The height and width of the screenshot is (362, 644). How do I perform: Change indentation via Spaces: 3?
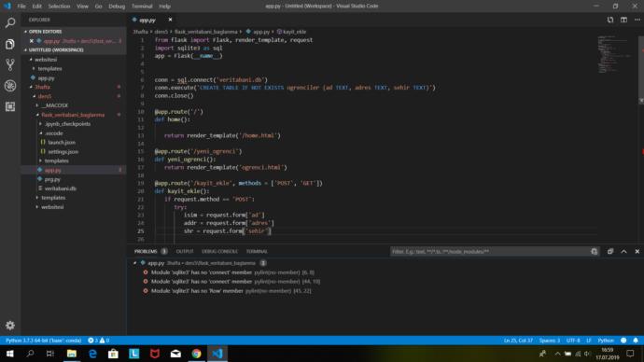(550, 341)
